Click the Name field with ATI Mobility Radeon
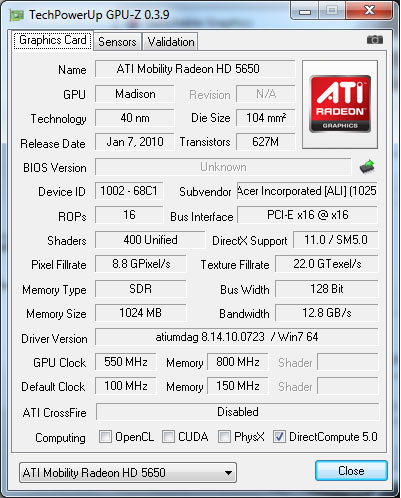 tap(195, 69)
